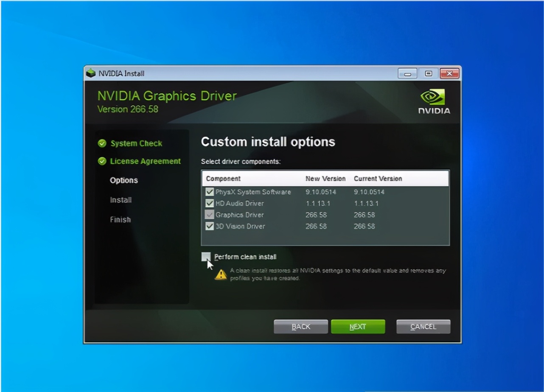
Task: Click the NVIDIA installer title bar icon
Action: click(x=91, y=73)
